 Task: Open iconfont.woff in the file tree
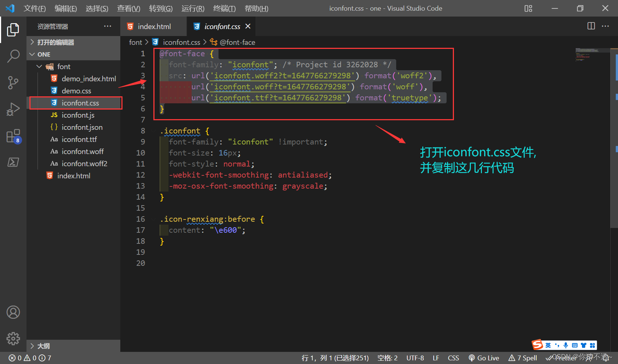(74, 151)
